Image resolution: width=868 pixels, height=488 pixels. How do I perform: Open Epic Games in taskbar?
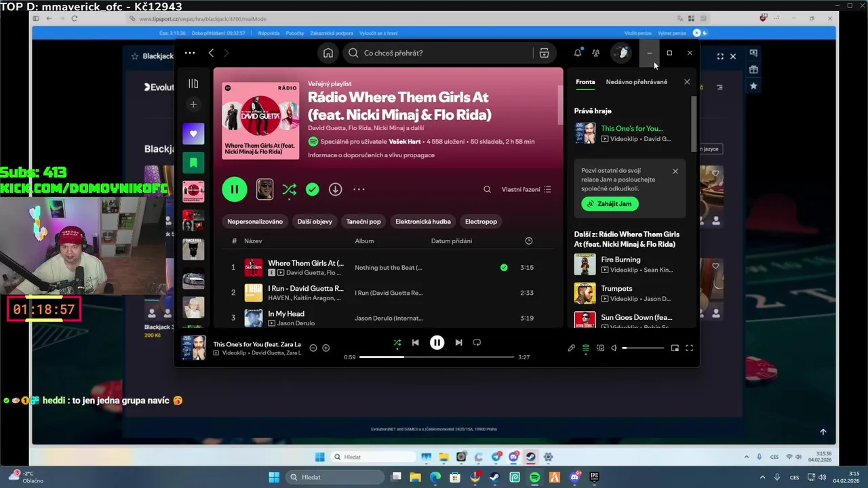(594, 477)
